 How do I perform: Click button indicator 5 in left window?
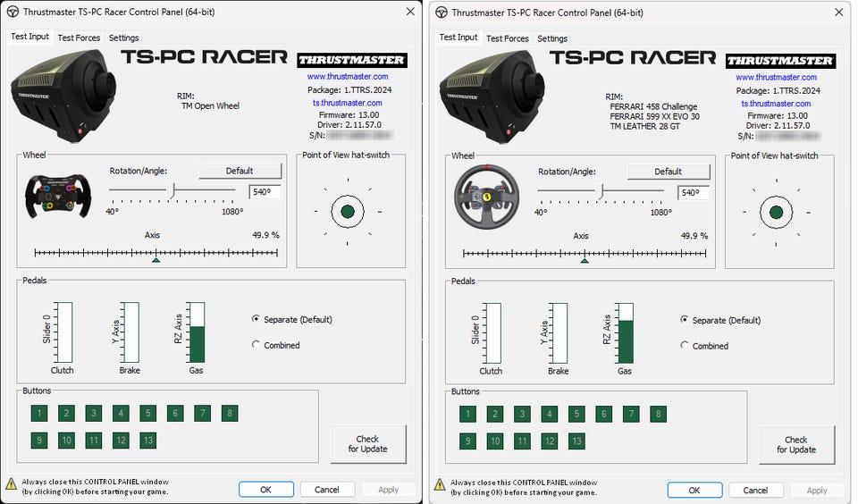[147, 413]
